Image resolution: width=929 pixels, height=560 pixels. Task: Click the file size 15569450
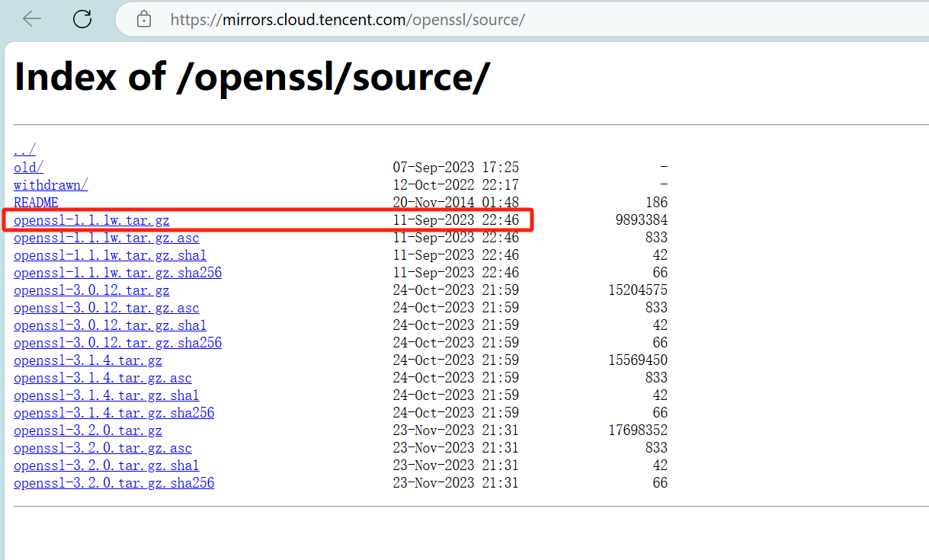638,360
